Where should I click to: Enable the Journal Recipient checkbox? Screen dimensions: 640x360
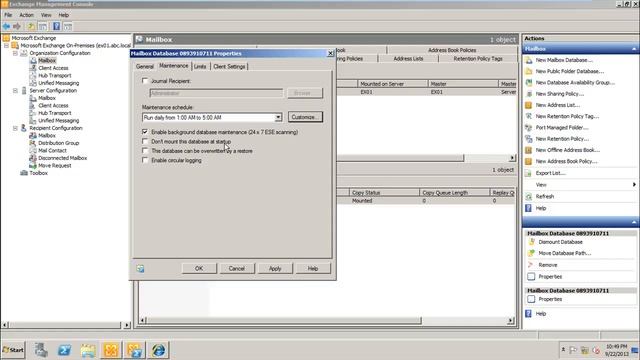point(145,81)
